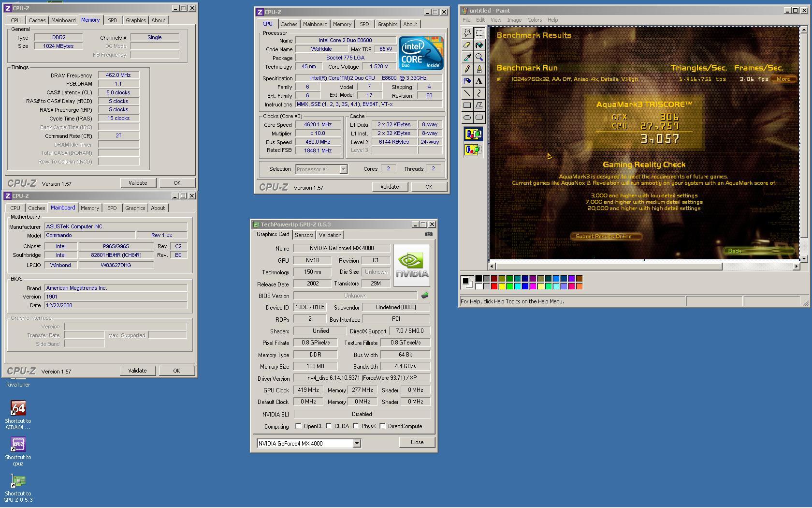Select Graphics tab in Mainboard CPU-Z window
Viewport: 812px width, 508px height.
135,208
